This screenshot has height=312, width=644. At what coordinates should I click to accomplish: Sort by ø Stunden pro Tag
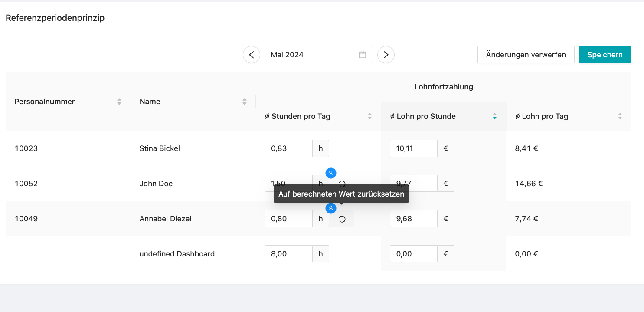tap(369, 116)
